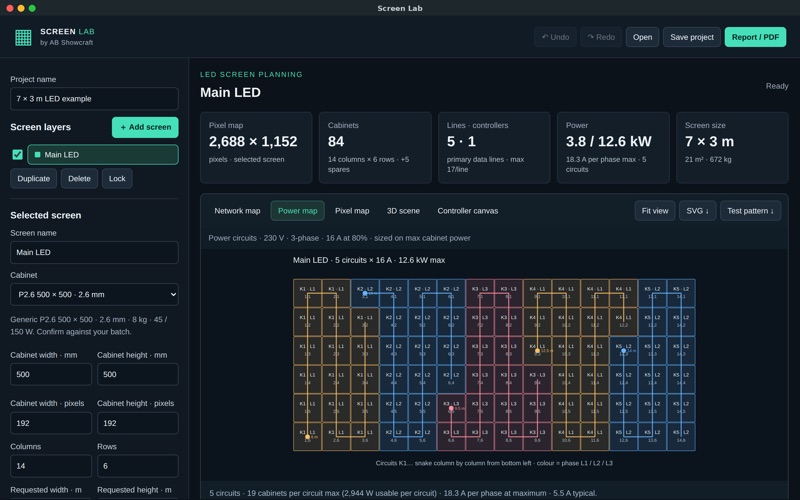Switch to the Network map tab

(237, 211)
